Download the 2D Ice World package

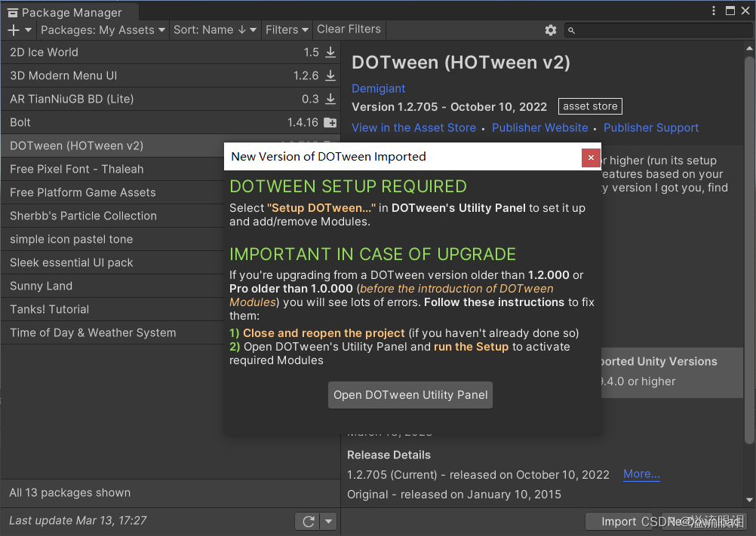click(330, 52)
